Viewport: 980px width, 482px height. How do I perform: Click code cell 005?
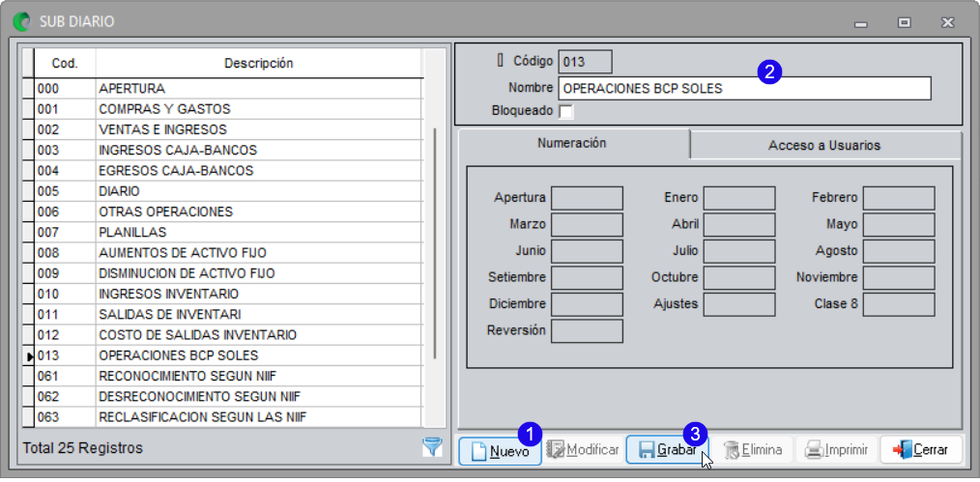click(65, 191)
